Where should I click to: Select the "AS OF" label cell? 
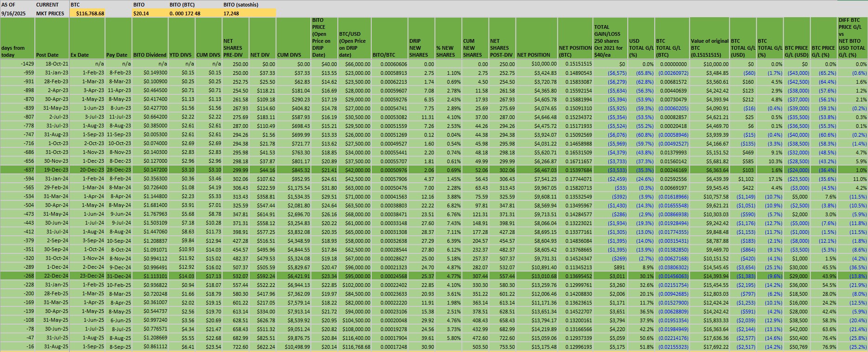(17, 5)
